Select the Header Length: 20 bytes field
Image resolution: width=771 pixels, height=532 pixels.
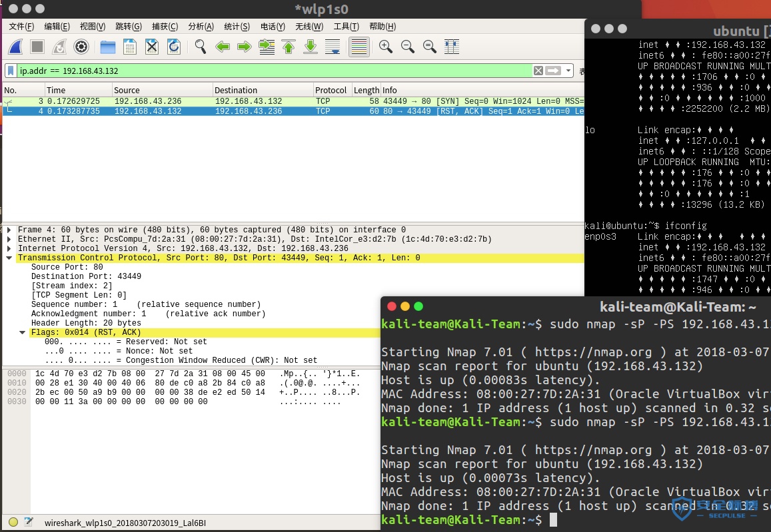[x=86, y=323]
